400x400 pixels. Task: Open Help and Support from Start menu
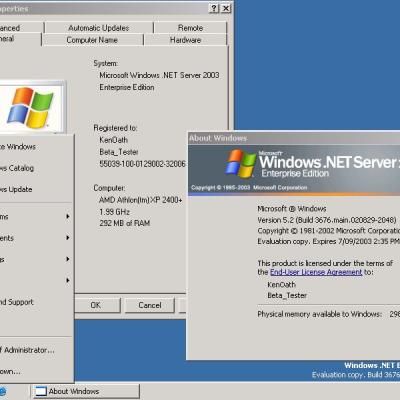[x=36, y=302]
